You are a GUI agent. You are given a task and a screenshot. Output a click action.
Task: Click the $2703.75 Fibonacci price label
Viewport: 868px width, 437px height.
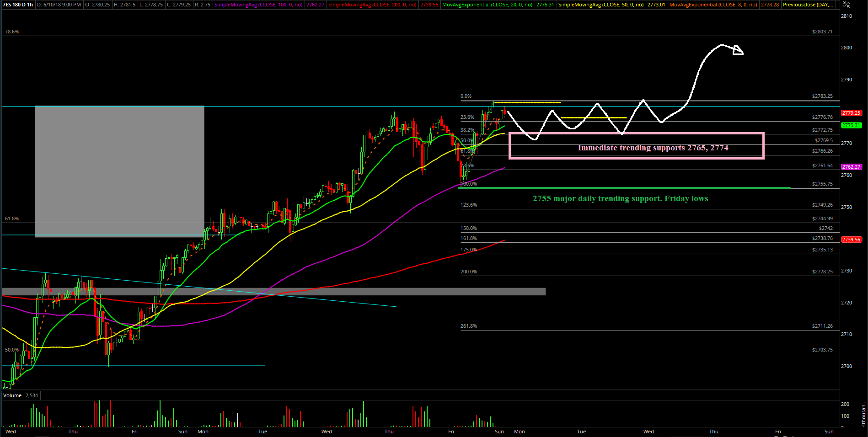(822, 350)
